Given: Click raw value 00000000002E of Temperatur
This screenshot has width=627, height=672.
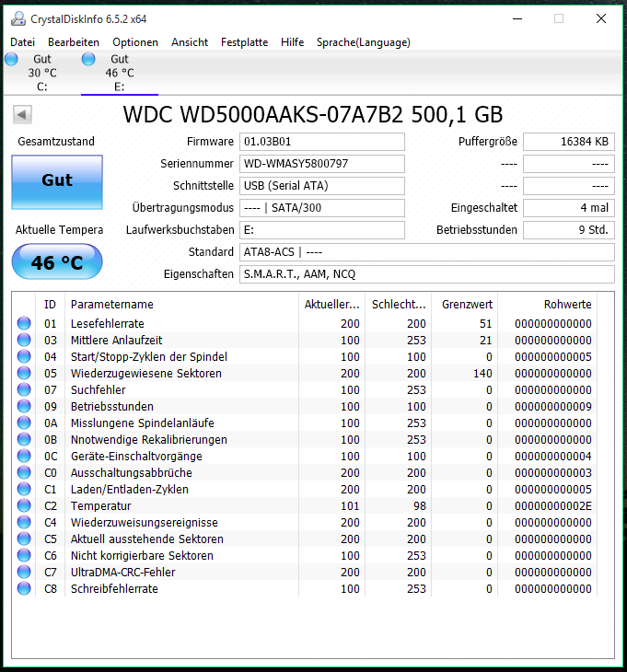Looking at the screenshot, I should pos(552,506).
